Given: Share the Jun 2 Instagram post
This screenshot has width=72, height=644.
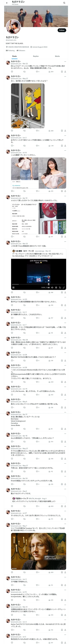Looking at the screenshot, I should pyautogui.click(x=65, y=146).
